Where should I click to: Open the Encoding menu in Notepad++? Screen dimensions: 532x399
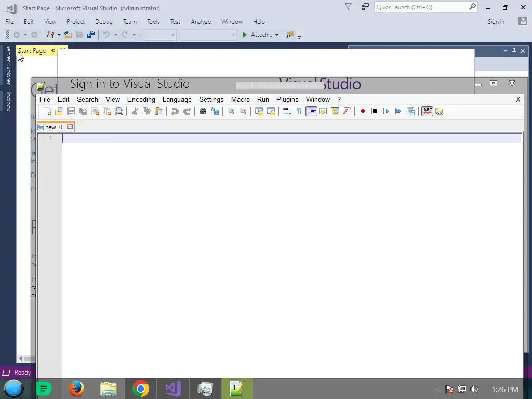coord(141,99)
